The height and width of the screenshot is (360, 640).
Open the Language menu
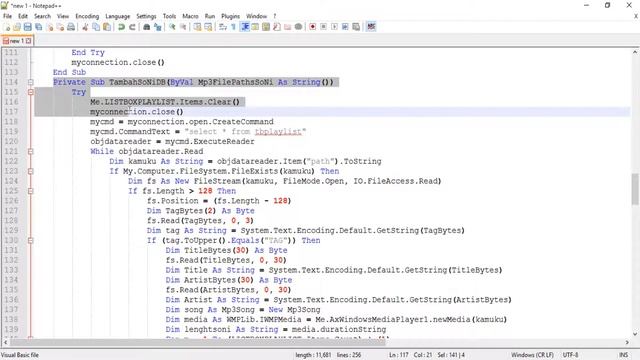pos(118,16)
